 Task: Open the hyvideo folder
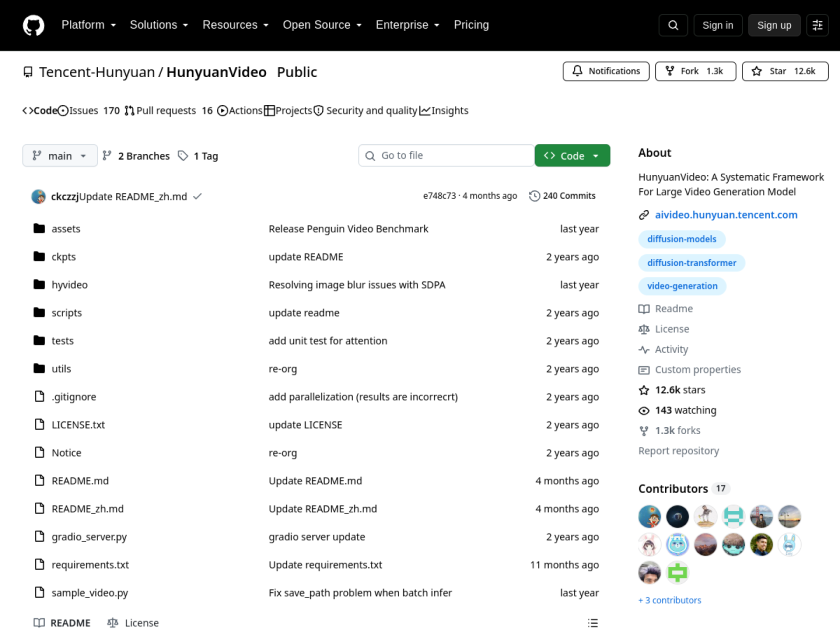coord(69,285)
